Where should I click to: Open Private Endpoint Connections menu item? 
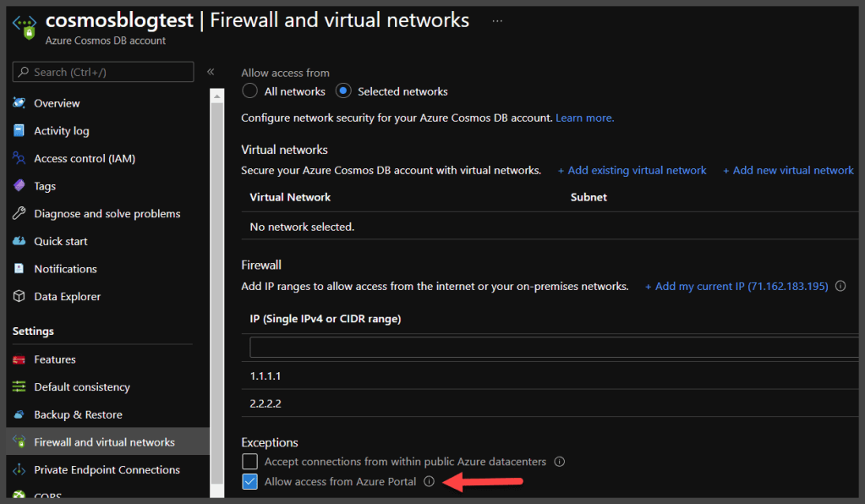click(107, 470)
